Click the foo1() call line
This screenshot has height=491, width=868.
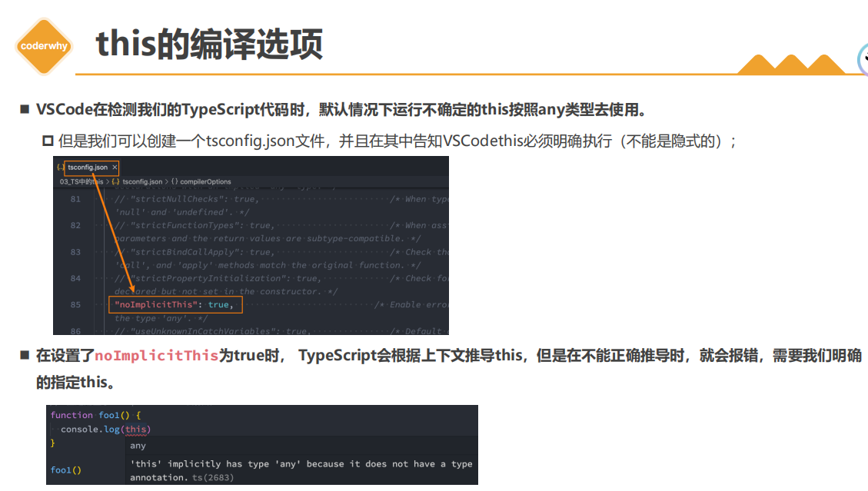pos(66,470)
